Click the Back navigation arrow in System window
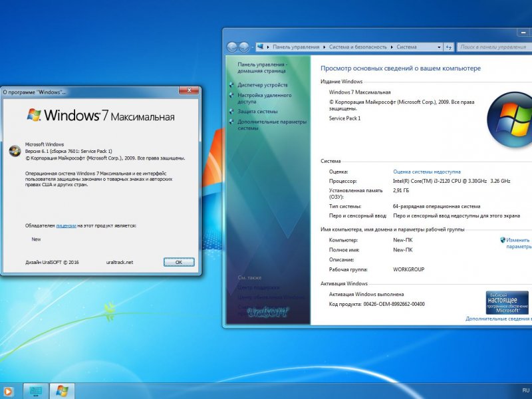Image resolution: width=532 pixels, height=399 pixels. (x=232, y=47)
